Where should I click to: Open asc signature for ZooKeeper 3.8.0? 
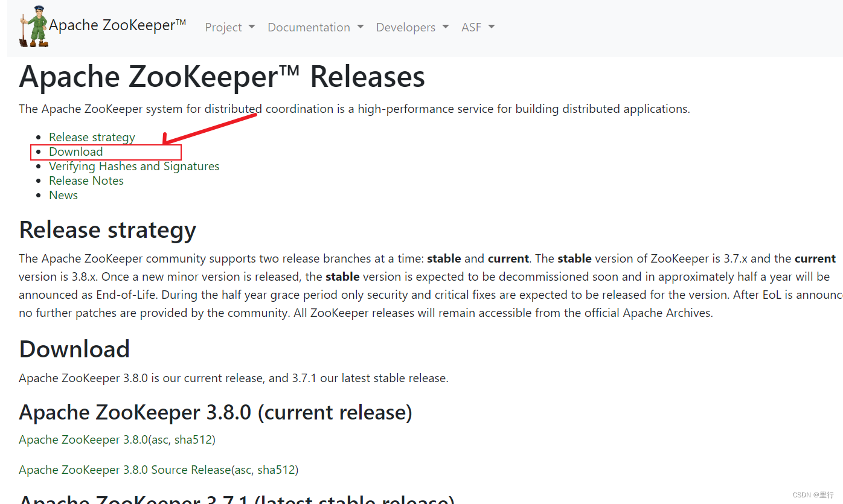pyautogui.click(x=160, y=439)
